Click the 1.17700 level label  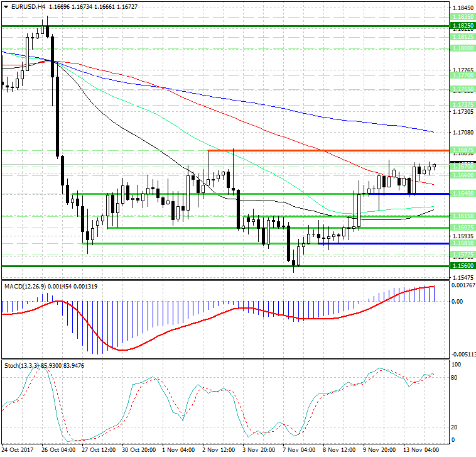coord(462,75)
